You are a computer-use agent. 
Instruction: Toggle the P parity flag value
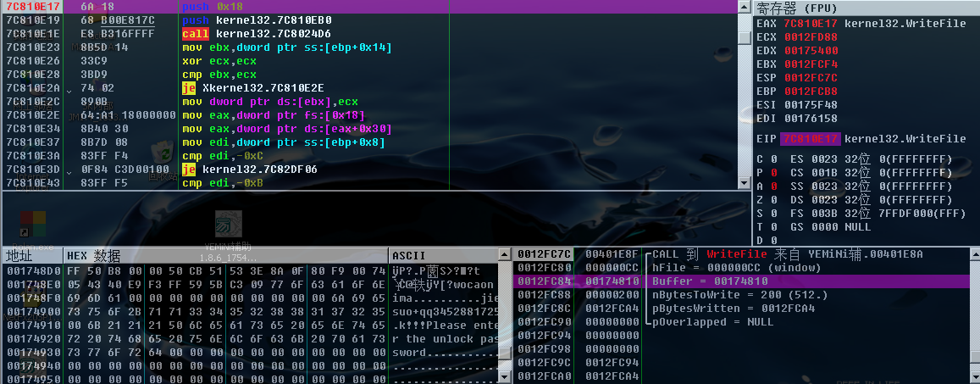pyautogui.click(x=776, y=173)
